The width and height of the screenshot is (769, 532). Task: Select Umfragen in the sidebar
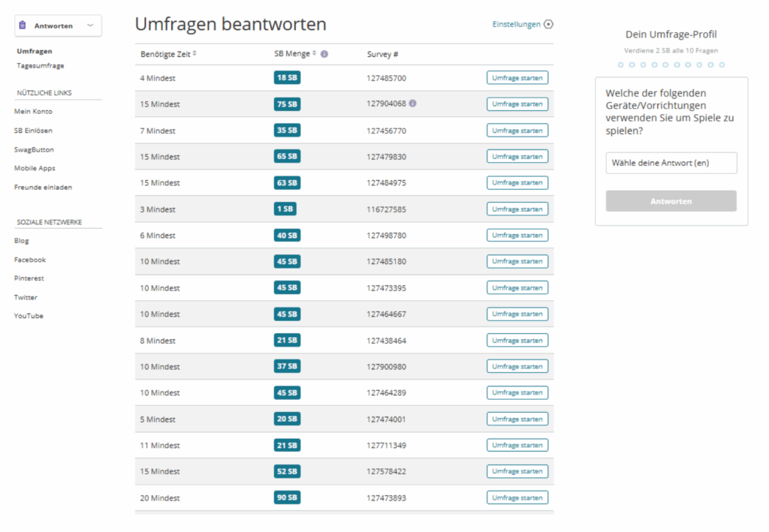tap(35, 51)
